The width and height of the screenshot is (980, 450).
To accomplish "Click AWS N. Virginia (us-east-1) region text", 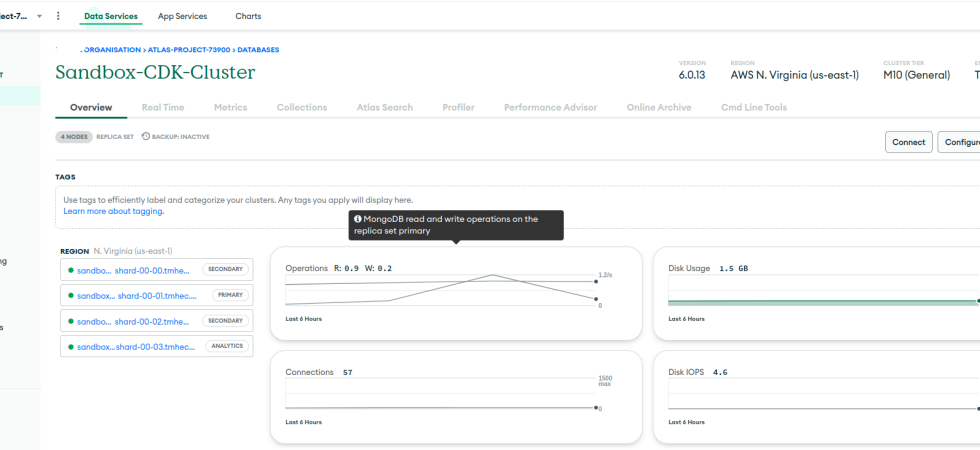I will click(794, 76).
